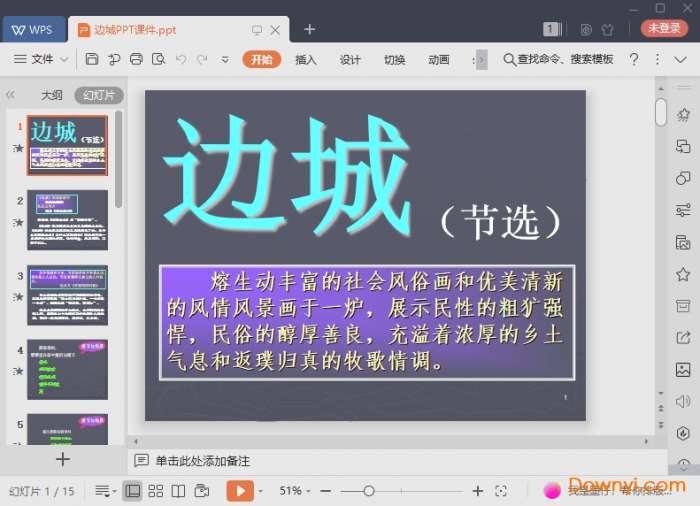Viewport: 700px width, 506px height.
Task: Click the zoom slider handle
Action: pos(369,491)
